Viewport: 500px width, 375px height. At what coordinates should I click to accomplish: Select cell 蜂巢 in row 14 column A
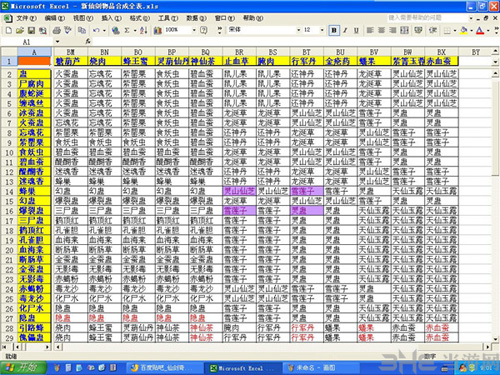click(x=34, y=191)
